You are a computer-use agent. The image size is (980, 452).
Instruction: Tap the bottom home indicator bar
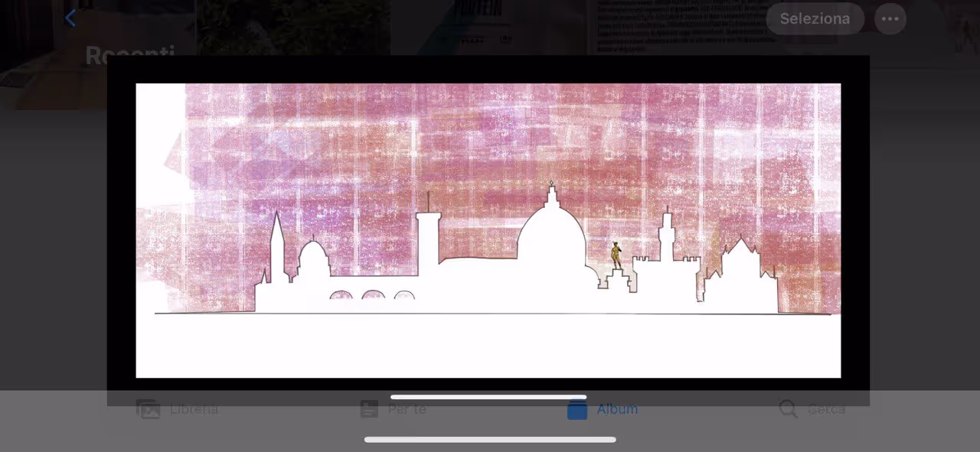point(490,440)
